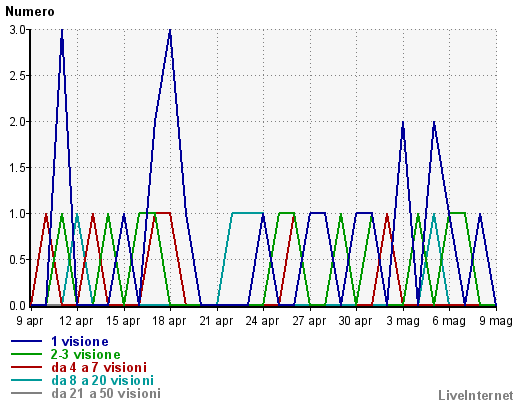Click the Numero axis title
The height and width of the screenshot is (405, 520).
(x=30, y=12)
